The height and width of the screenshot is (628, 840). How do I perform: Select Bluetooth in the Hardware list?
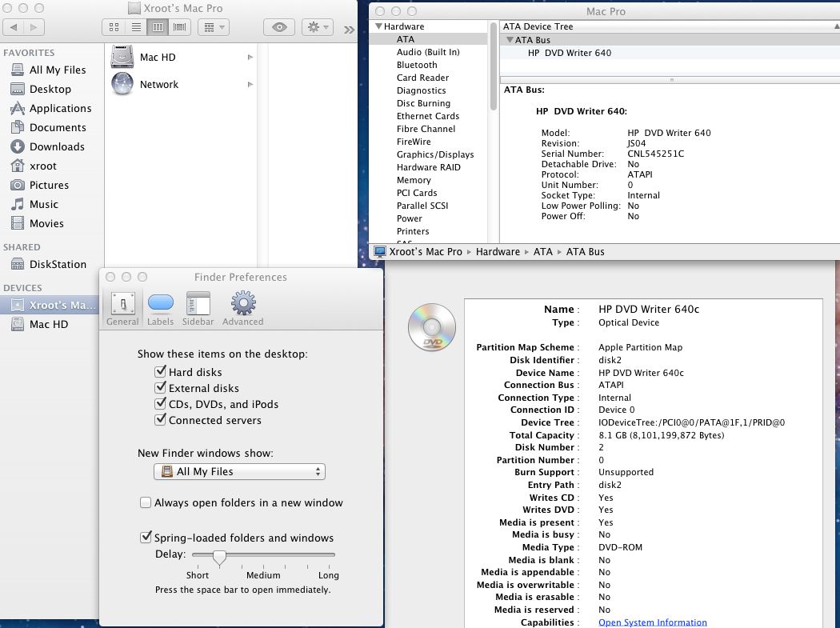point(417,65)
